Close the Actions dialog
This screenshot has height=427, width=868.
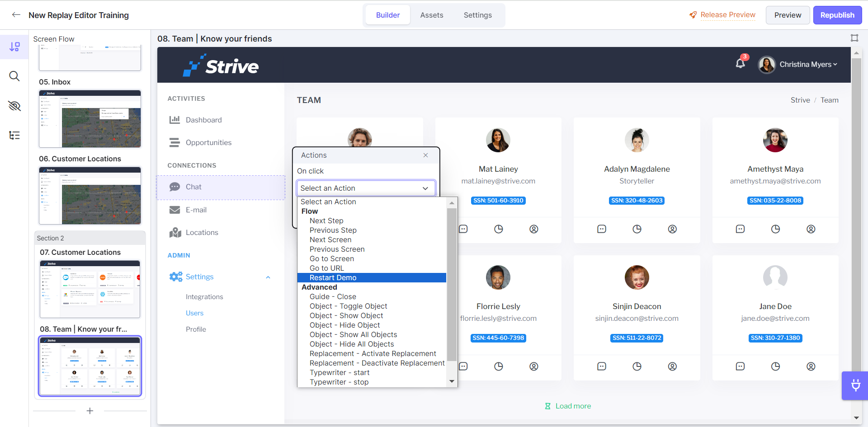click(425, 155)
